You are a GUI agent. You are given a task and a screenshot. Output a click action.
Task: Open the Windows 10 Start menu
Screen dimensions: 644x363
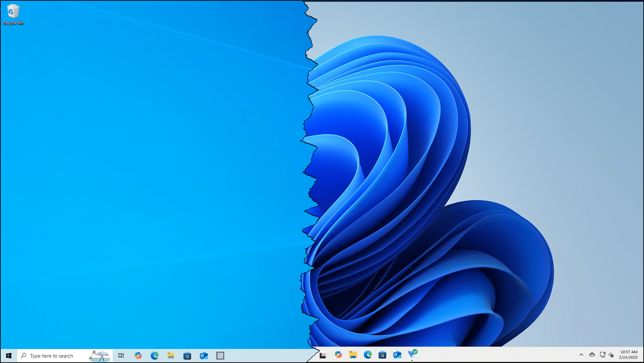(x=8, y=355)
